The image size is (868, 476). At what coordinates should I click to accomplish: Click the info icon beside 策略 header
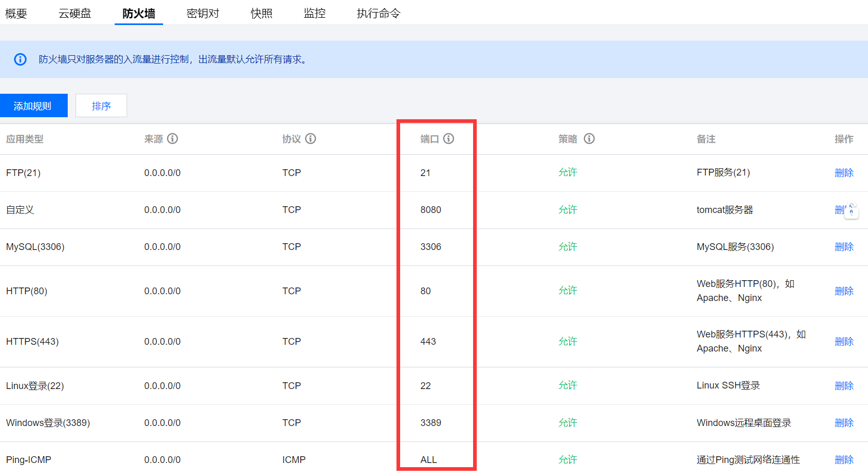click(589, 139)
